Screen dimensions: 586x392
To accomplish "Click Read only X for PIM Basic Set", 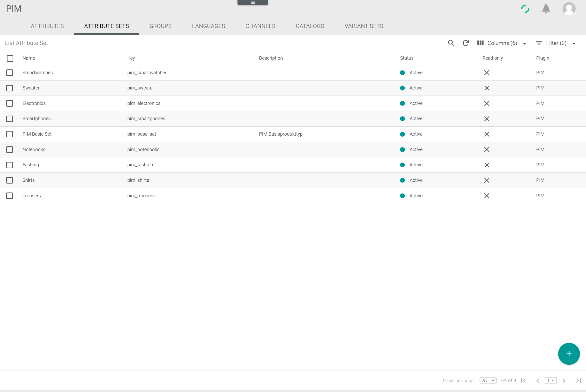I will tap(487, 134).
